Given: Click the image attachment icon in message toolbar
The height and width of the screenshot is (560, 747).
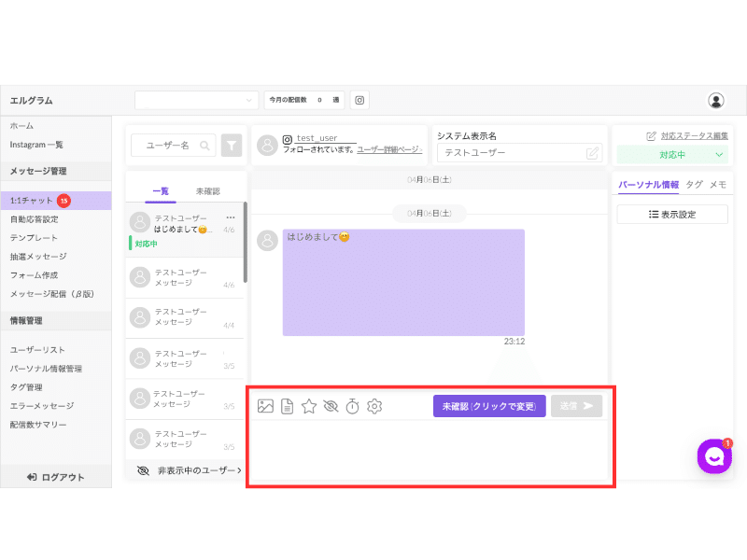Looking at the screenshot, I should [x=265, y=406].
